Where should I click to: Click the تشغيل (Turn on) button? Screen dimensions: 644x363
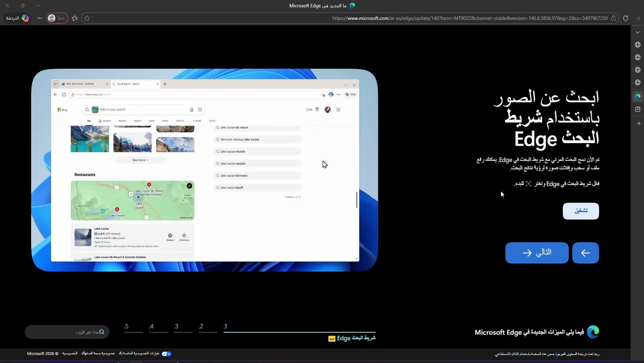pyautogui.click(x=581, y=211)
